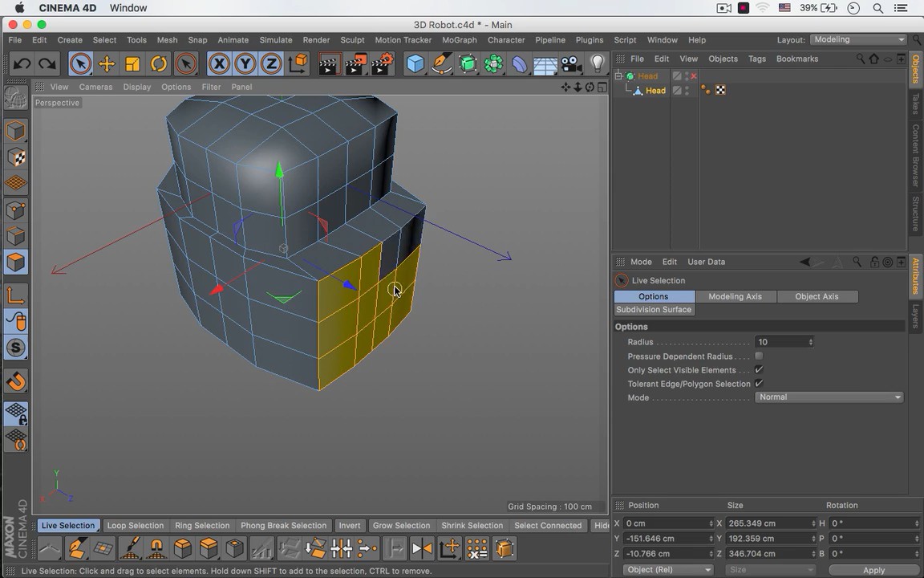Open the Layout dropdown showing Modeling
924x578 pixels.
click(x=857, y=39)
